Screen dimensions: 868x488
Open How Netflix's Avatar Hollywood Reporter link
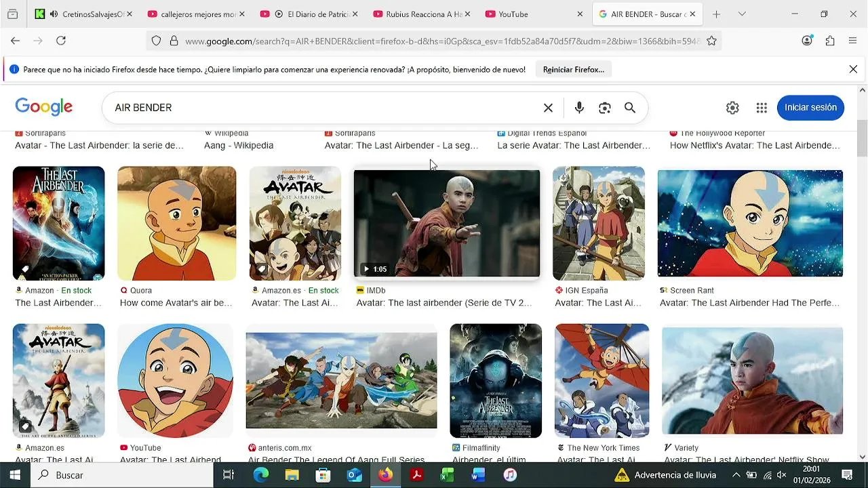755,146
